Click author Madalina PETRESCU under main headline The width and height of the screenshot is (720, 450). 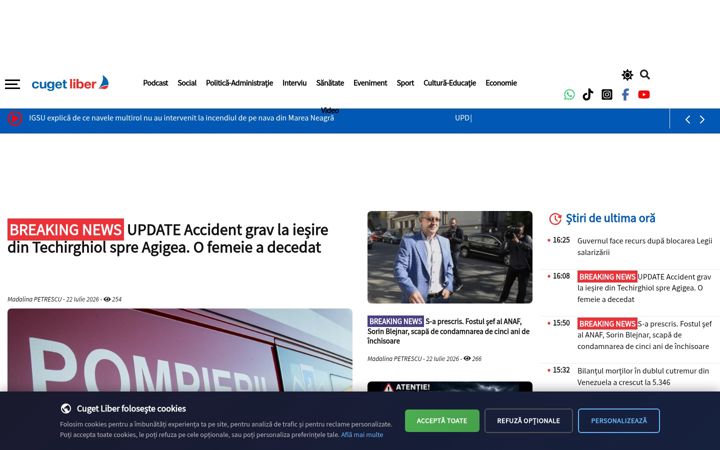coord(34,299)
